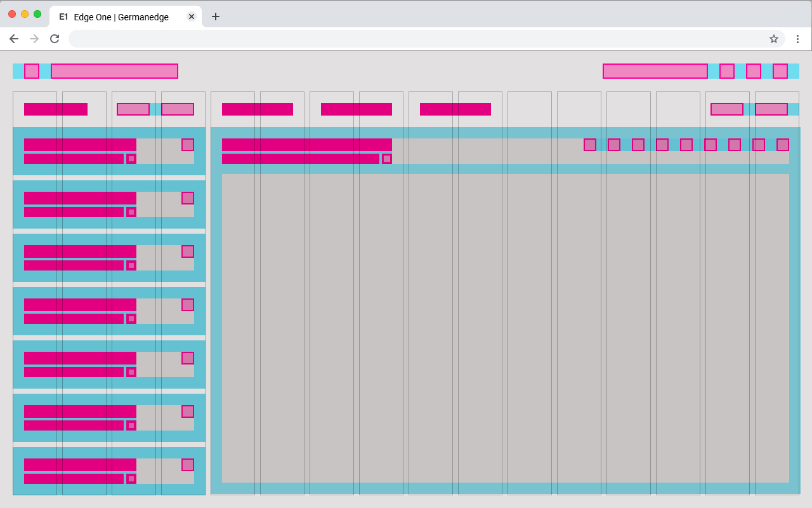Screen dimensions: 812x508
Task: Toggle the square box on the fourth list card
Action: click(188, 305)
